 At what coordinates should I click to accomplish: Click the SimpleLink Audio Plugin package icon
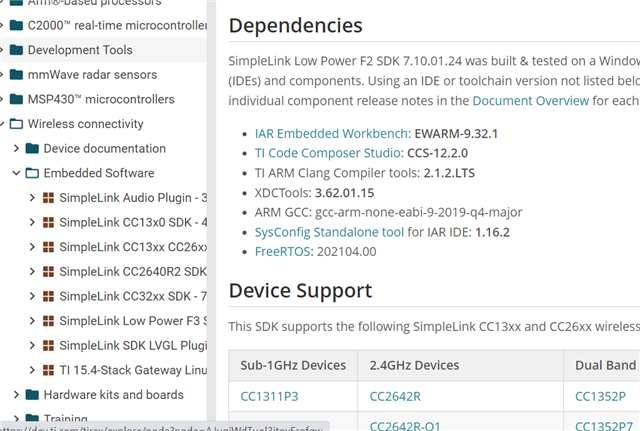[x=47, y=198]
